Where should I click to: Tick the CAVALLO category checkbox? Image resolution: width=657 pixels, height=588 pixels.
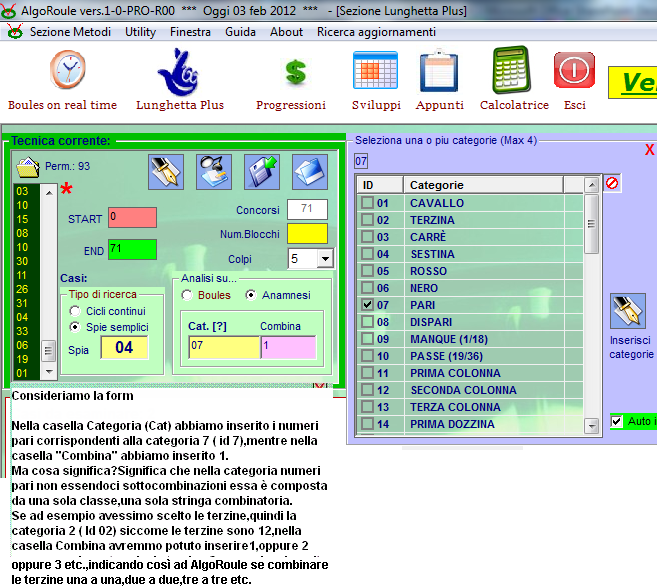(x=367, y=203)
